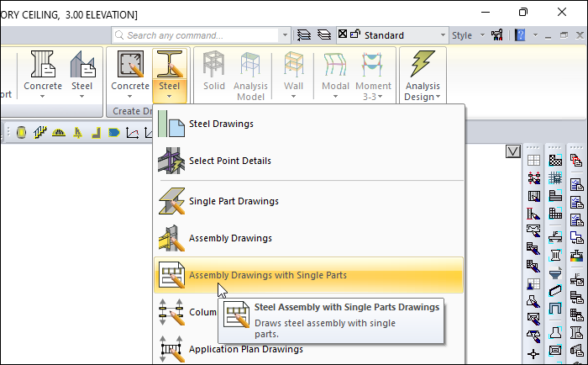Select the yellow L-shaped profile tool
Screen dimensions: 588x365
pos(97,133)
